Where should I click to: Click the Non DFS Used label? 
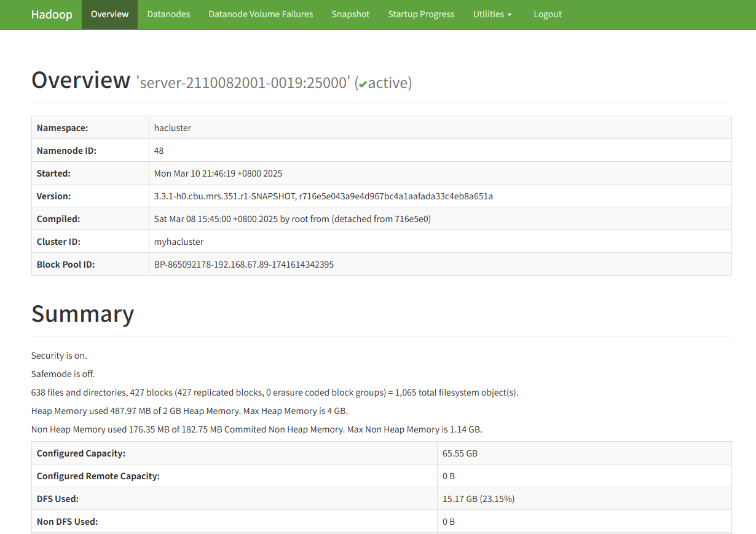coord(68,522)
